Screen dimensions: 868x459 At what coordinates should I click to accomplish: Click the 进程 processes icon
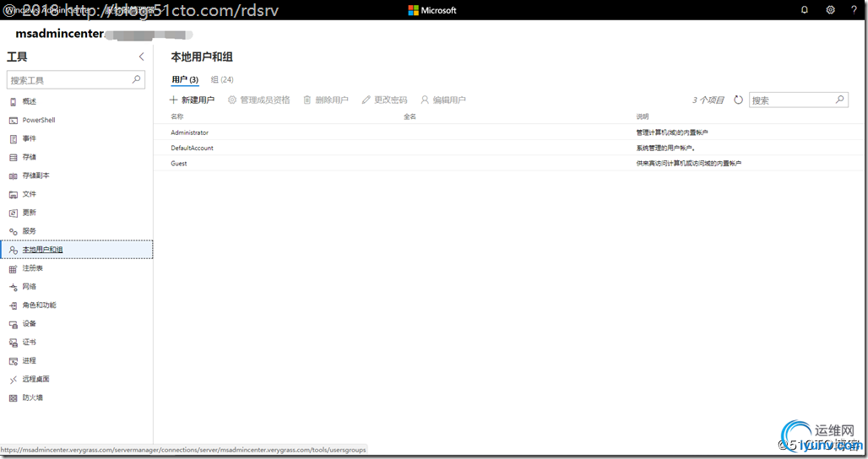click(x=14, y=361)
